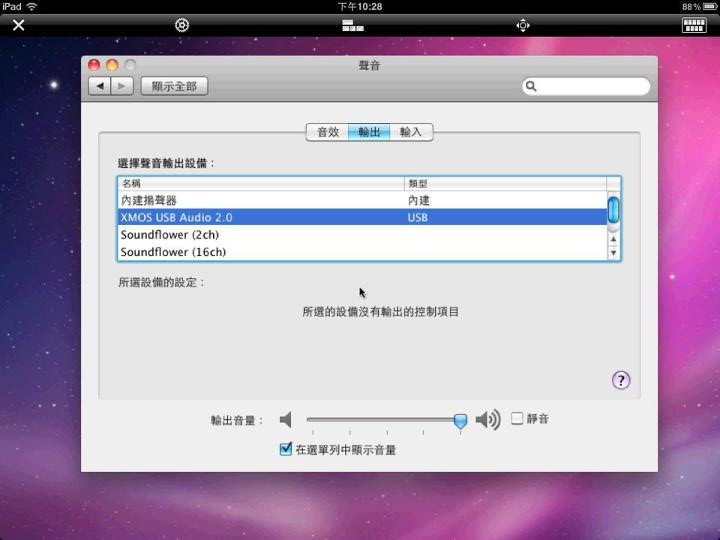This screenshot has width=720, height=540.
Task: Click in the search field
Action: (586, 86)
